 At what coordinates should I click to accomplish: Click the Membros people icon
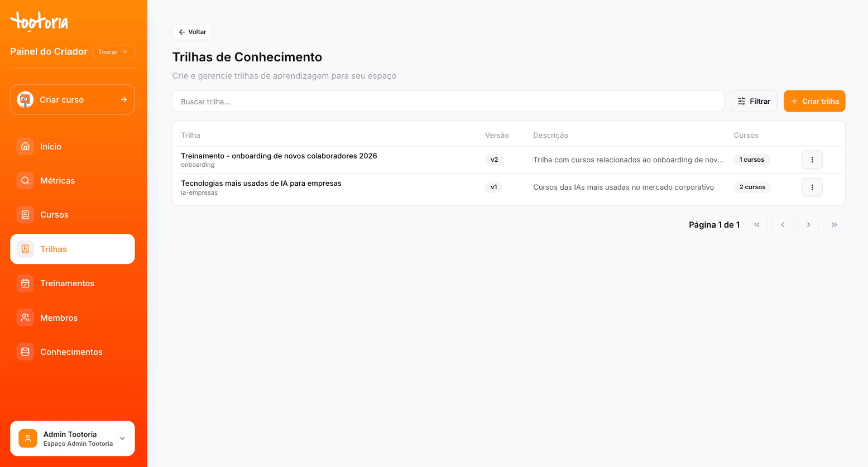25,318
